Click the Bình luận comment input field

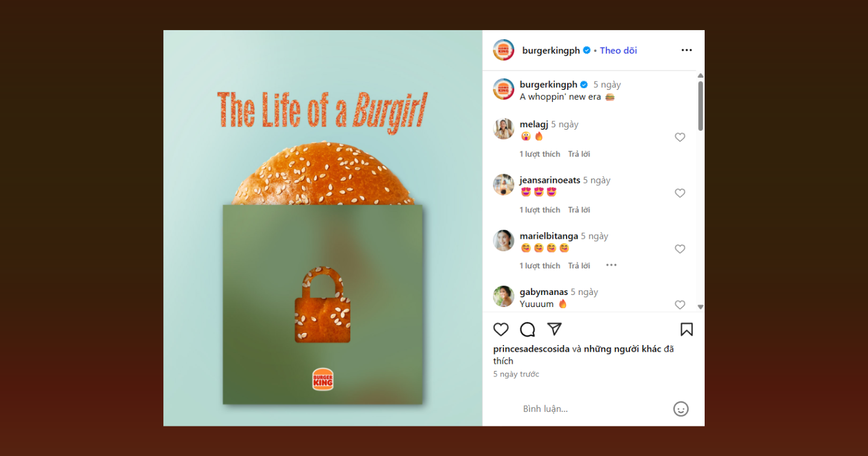coord(594,409)
